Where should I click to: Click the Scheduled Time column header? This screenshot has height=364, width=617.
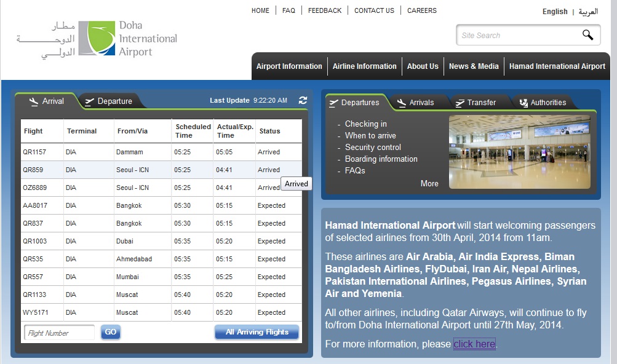tap(193, 131)
